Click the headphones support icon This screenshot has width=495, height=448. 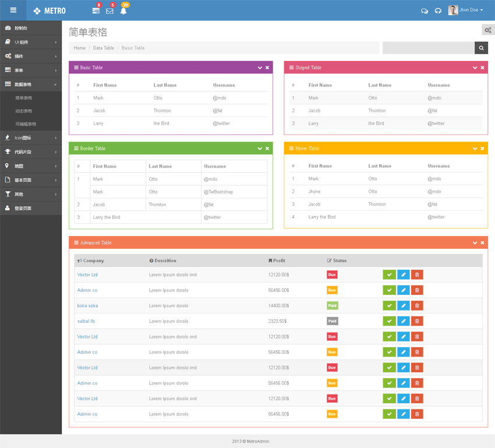click(438, 11)
